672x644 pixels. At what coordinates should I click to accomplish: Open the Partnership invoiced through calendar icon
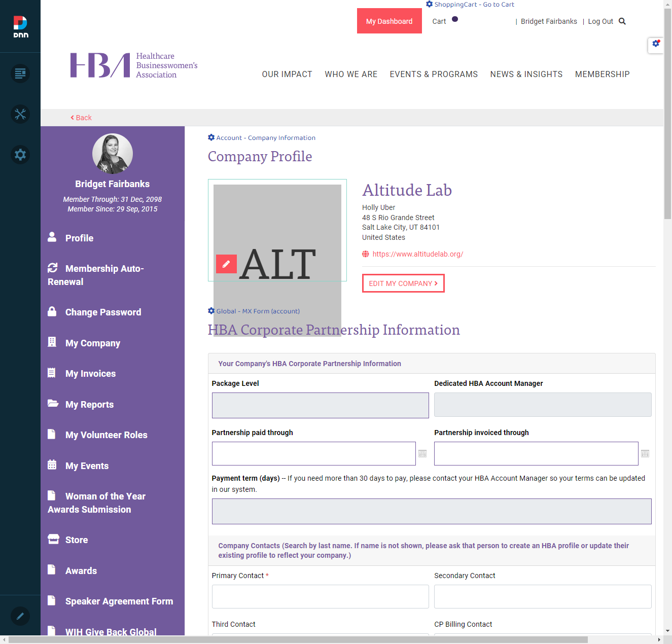[x=645, y=453]
